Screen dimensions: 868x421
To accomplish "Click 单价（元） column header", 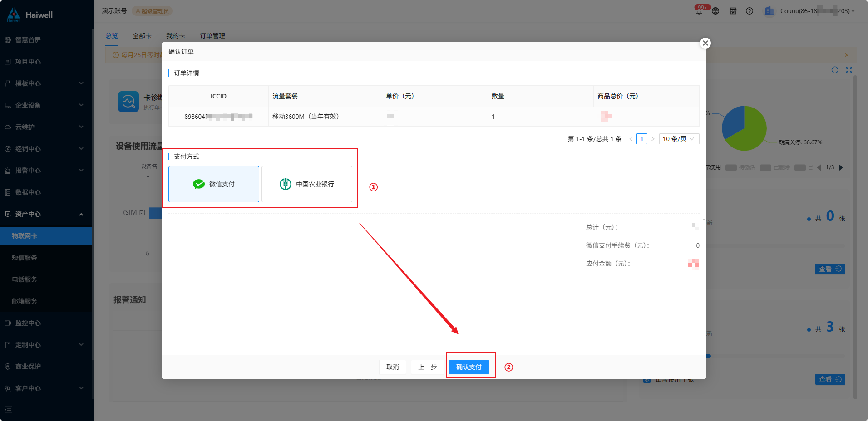I will click(435, 96).
